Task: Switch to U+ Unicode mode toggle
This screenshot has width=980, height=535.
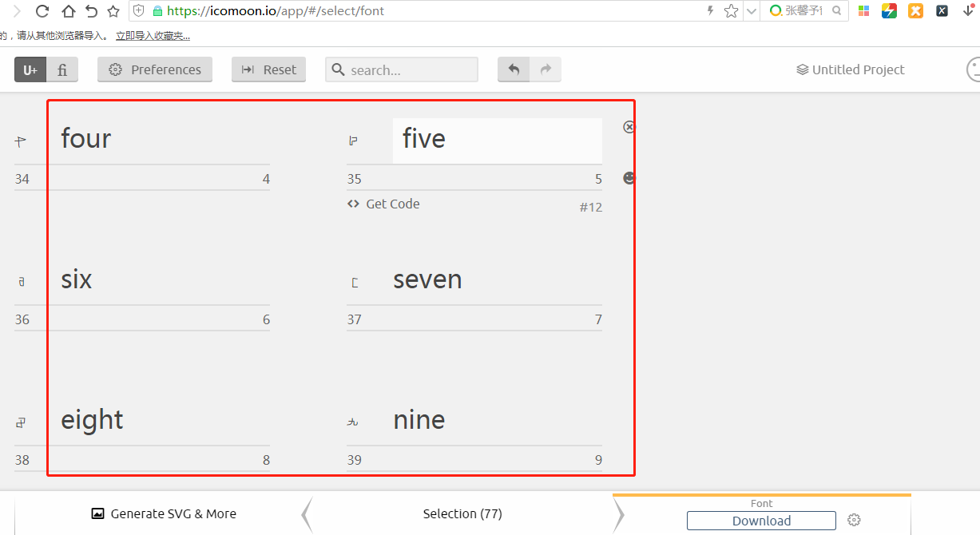Action: click(x=30, y=69)
